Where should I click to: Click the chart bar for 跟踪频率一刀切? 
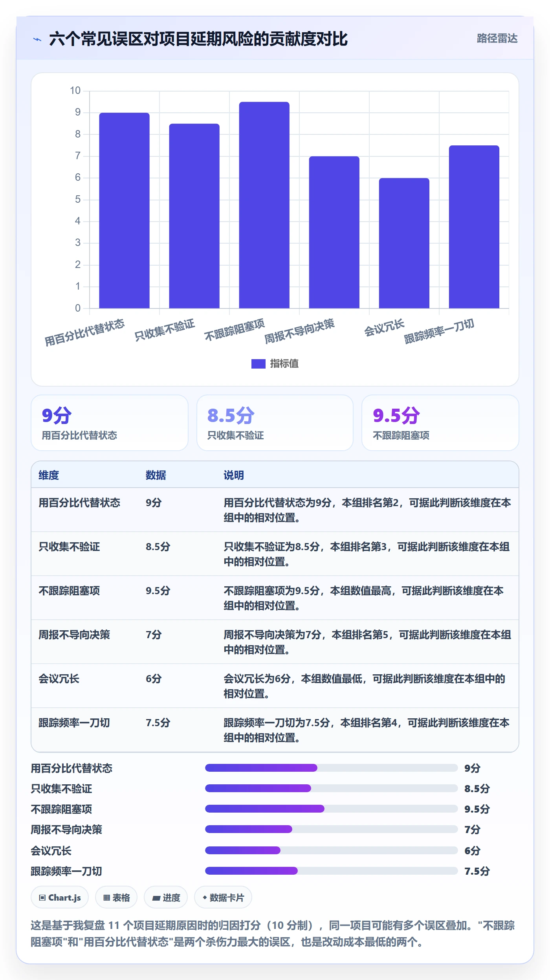(474, 227)
